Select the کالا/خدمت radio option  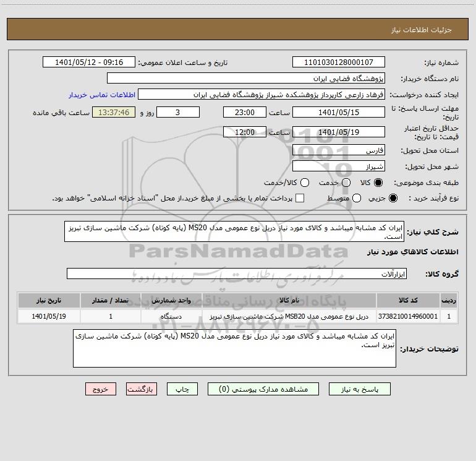(305, 183)
